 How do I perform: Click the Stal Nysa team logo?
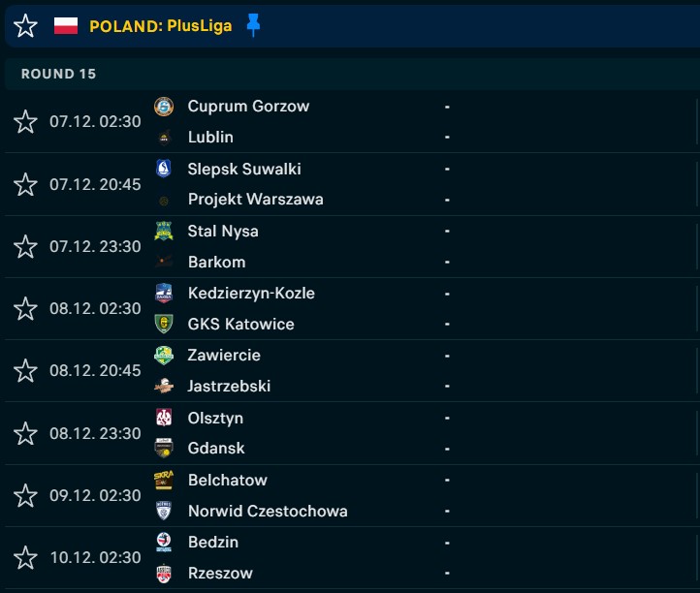pyautogui.click(x=164, y=232)
